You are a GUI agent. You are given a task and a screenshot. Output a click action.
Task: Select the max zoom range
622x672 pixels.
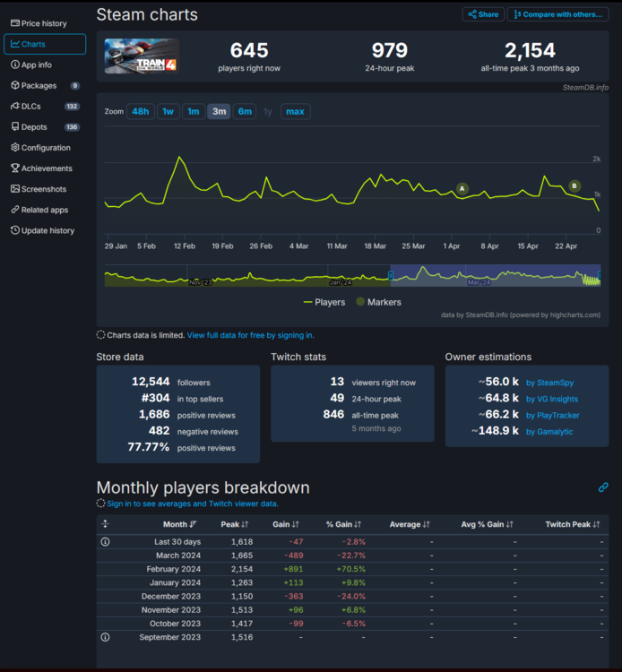pyautogui.click(x=295, y=112)
